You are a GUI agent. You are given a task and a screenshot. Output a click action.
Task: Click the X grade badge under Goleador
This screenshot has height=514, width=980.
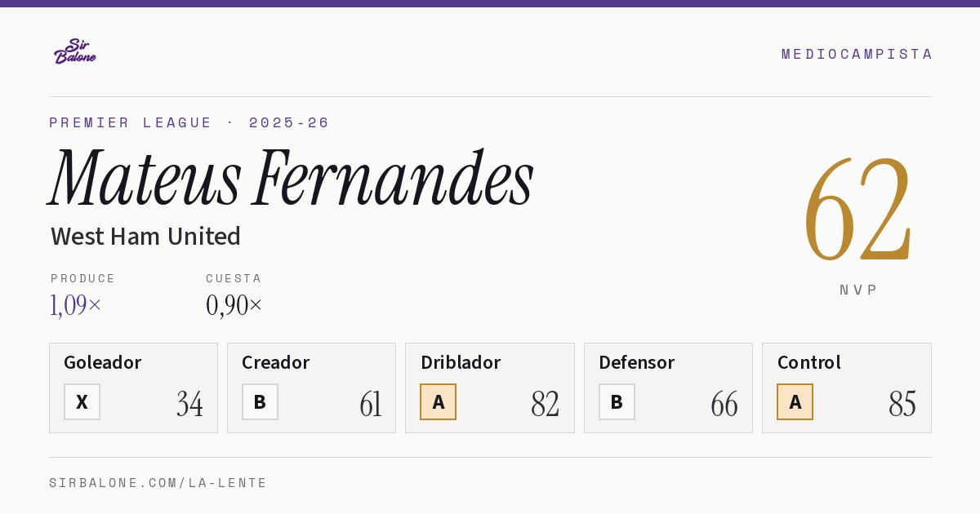tap(82, 402)
